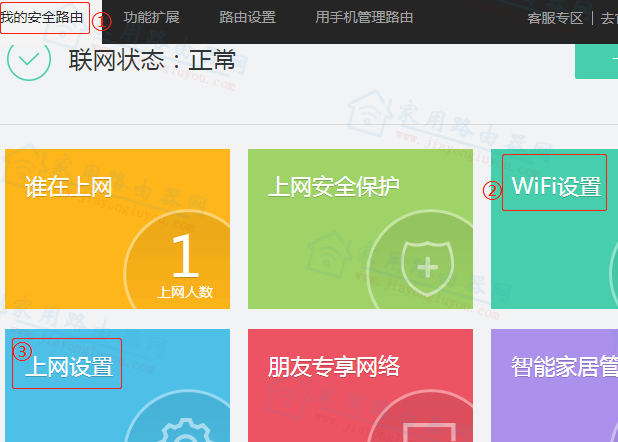The image size is (618, 442).
Task: Click the cut-off link right of 客服专区
Action: click(x=608, y=18)
